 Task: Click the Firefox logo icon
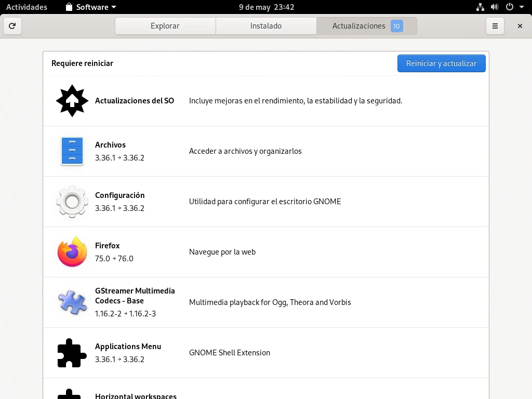pyautogui.click(x=72, y=252)
